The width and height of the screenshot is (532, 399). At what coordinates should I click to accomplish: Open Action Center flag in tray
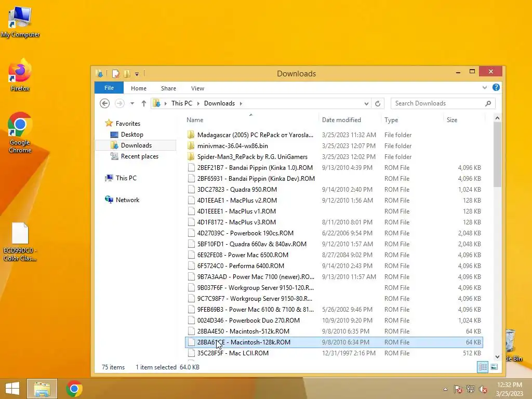458,389
